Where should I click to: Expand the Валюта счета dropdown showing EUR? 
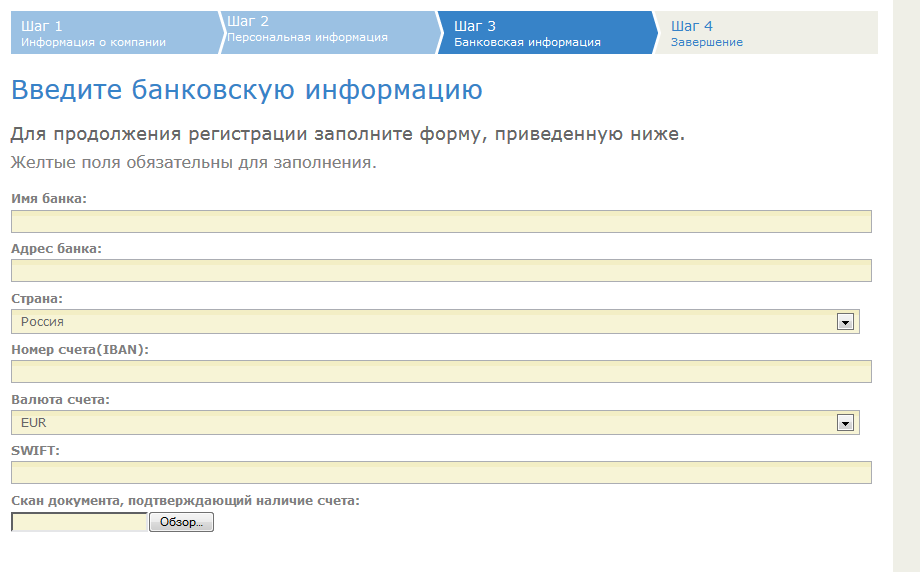click(x=425, y=423)
